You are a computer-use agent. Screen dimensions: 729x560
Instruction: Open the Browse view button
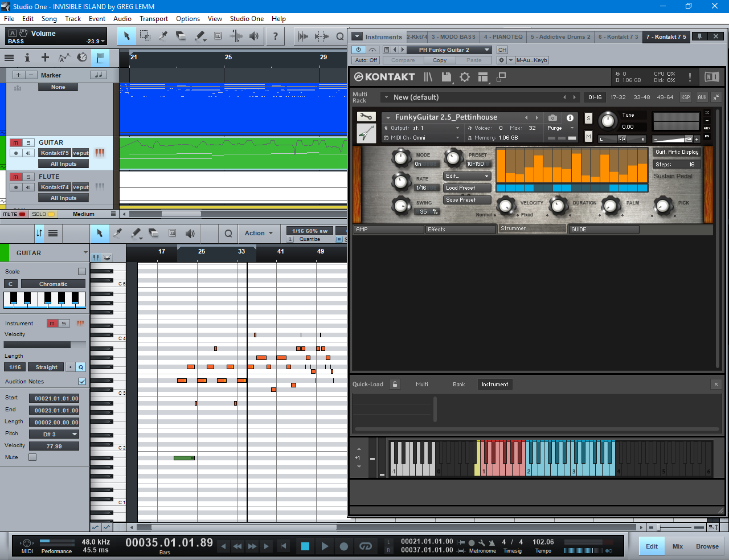click(x=707, y=546)
